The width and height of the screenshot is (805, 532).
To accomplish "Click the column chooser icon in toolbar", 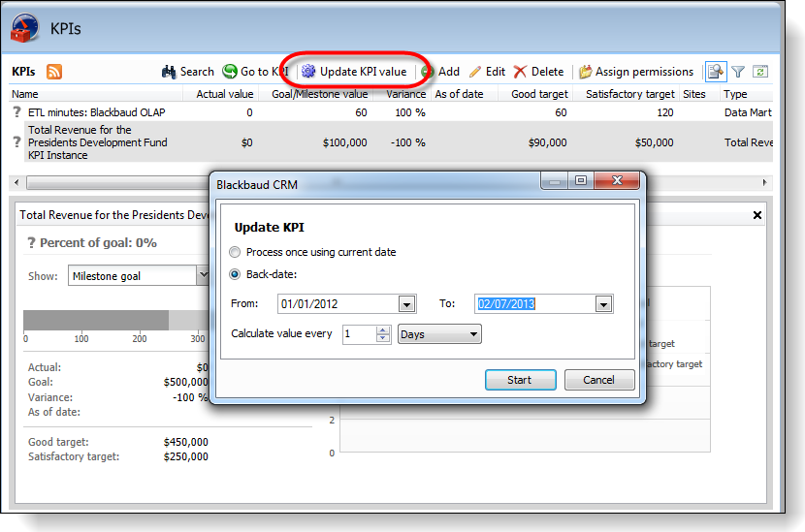I will click(716, 72).
